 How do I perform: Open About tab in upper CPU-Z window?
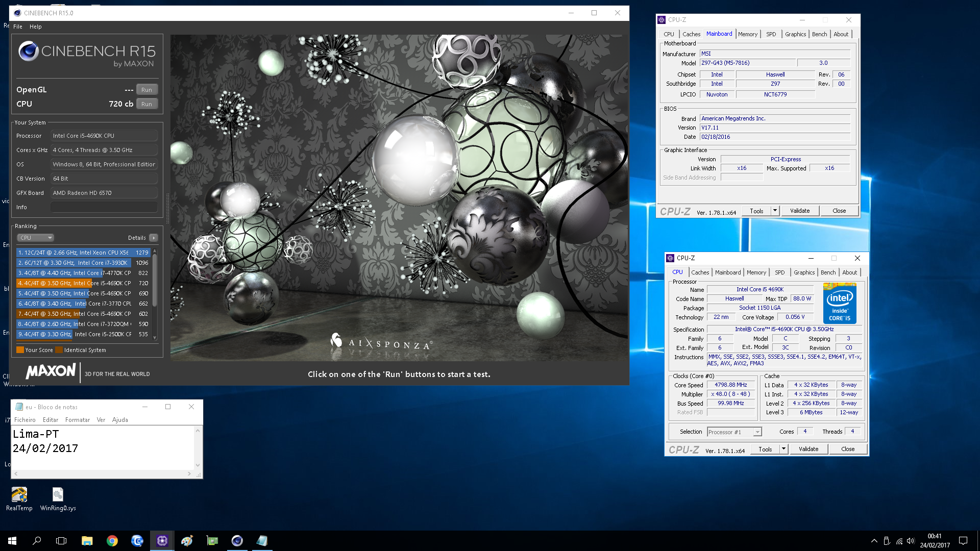[x=841, y=34]
